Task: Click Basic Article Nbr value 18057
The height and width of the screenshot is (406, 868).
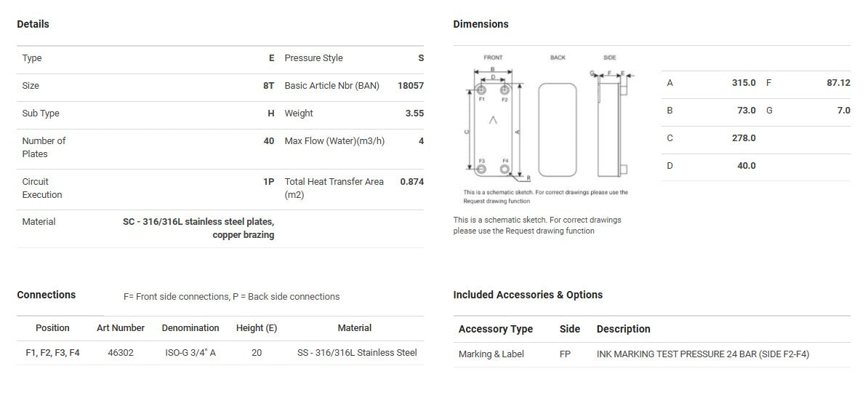Action: (x=410, y=86)
